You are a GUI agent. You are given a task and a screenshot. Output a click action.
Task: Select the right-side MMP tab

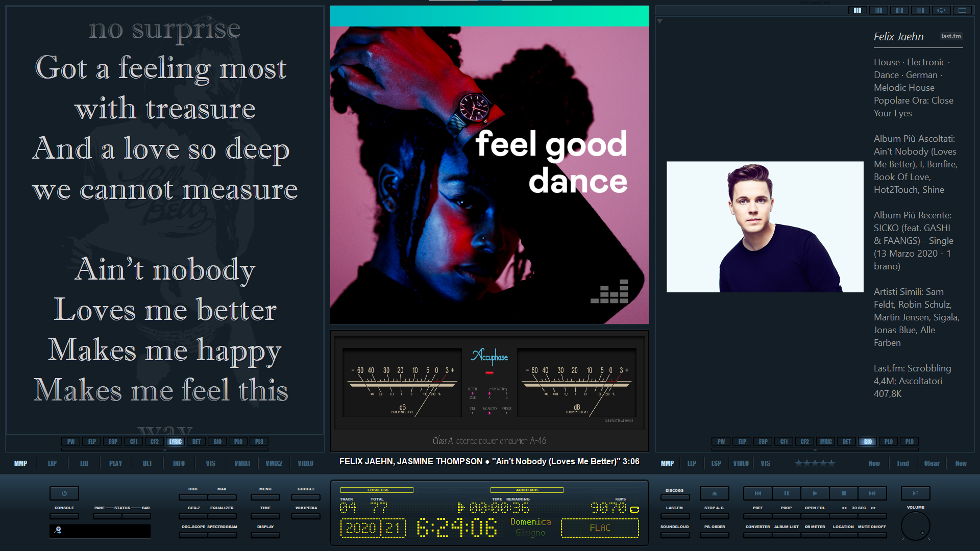point(667,463)
